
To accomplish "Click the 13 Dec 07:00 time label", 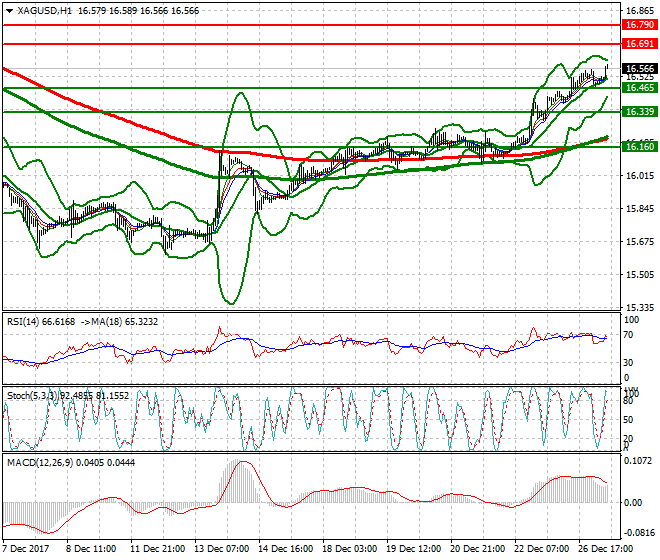I will tap(221, 549).
